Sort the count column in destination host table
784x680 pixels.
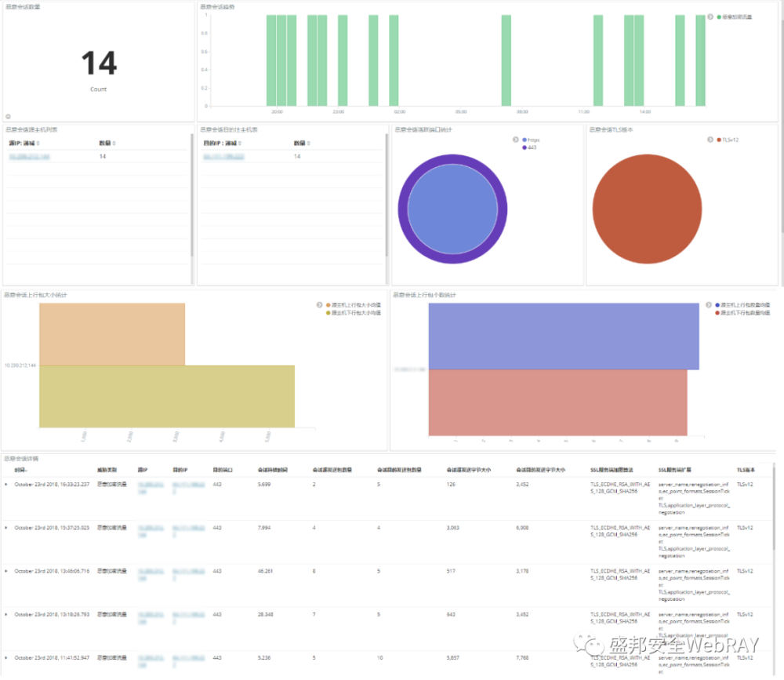point(302,143)
